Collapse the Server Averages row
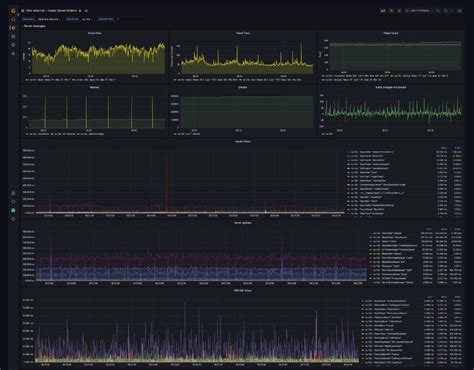474x370 pixels. 34,26
